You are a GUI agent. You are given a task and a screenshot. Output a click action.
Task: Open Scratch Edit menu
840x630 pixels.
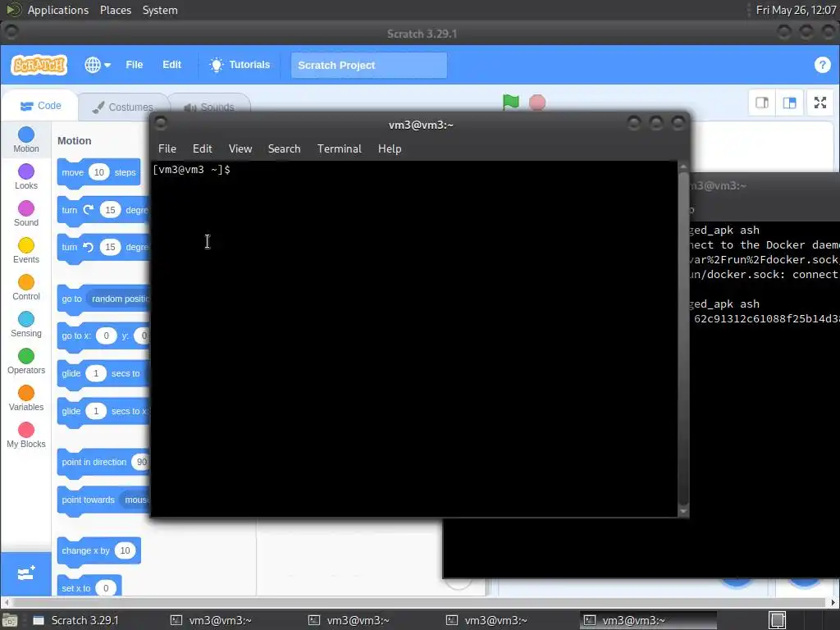[x=171, y=65]
